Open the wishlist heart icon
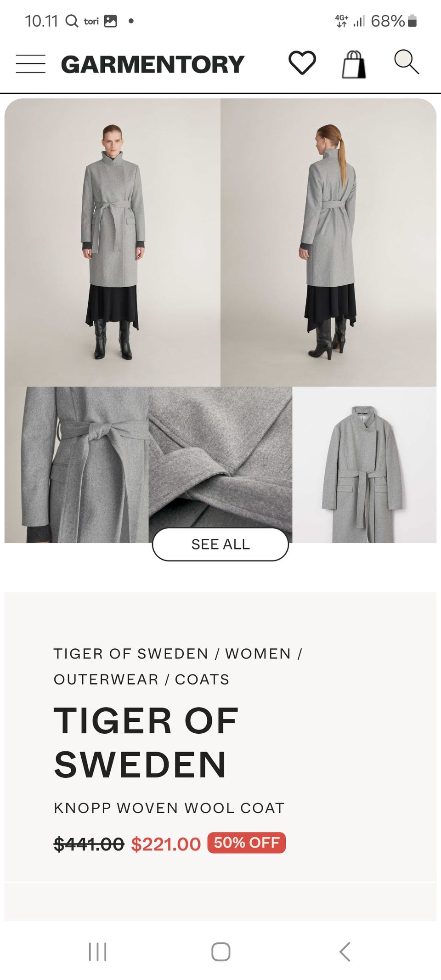Screen dimensions: 441x980 (302, 62)
